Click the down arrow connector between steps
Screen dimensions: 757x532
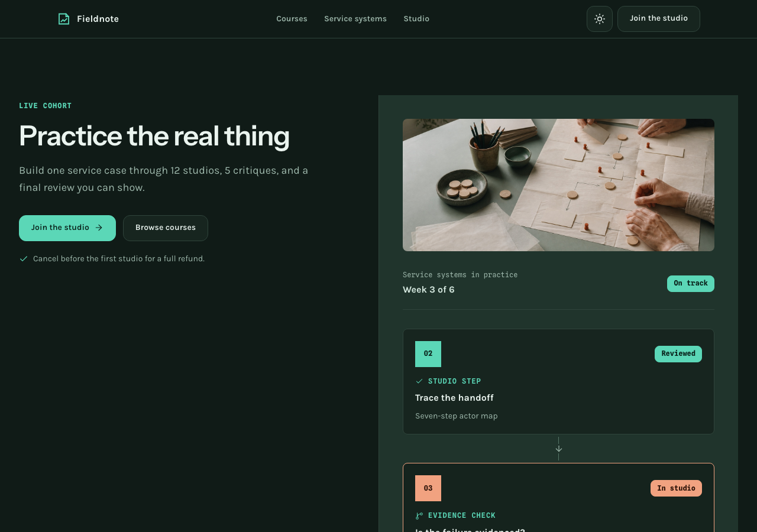tap(558, 449)
